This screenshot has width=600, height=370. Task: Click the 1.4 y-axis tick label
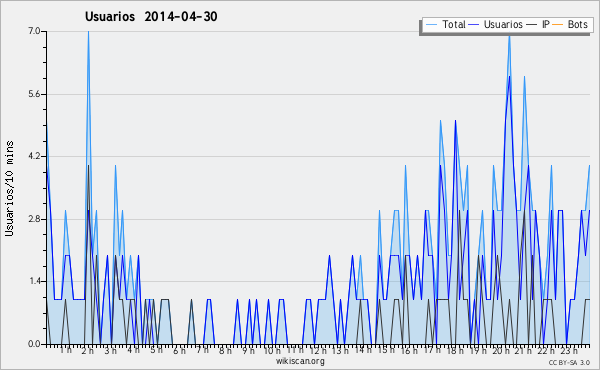[34, 282]
